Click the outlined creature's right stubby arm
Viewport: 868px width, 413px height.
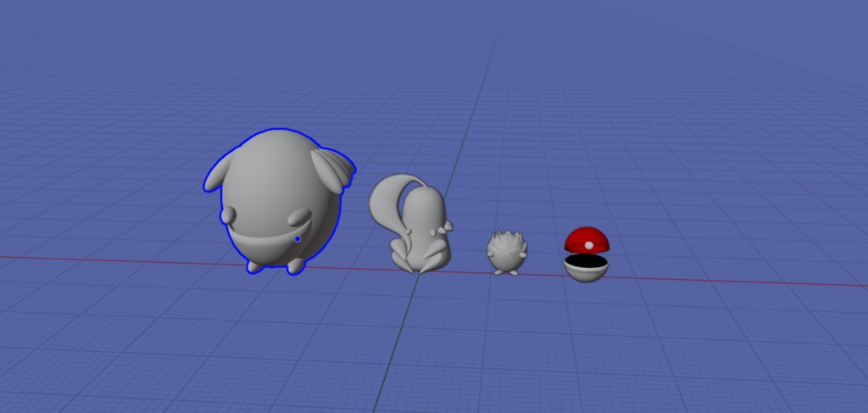click(299, 217)
